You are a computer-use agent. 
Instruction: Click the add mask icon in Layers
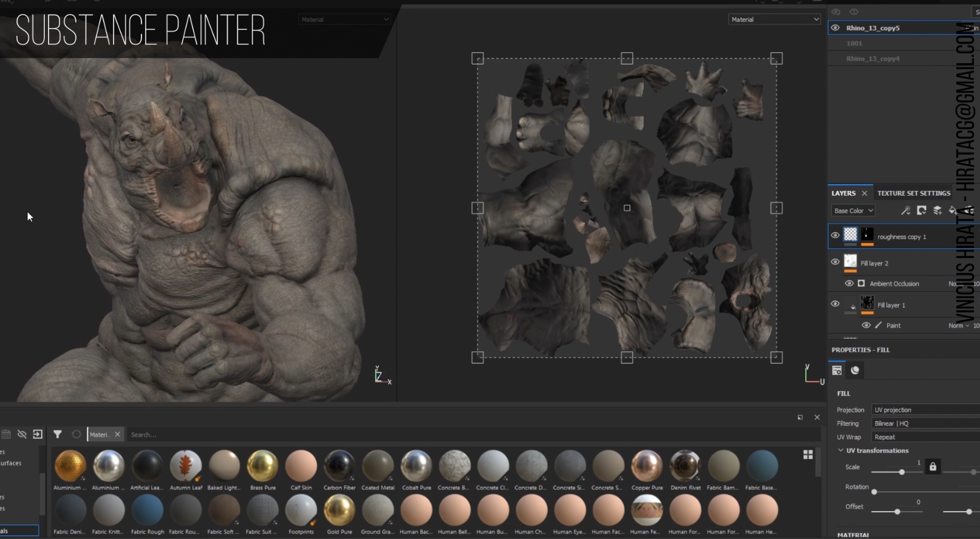coord(922,210)
